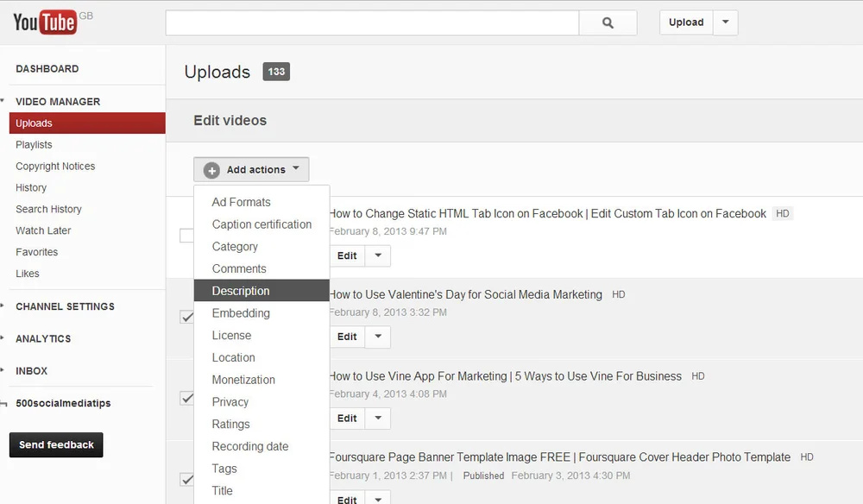The image size is (863, 504).
Task: Edit the Valentine's Day Social Media video
Action: 347,337
